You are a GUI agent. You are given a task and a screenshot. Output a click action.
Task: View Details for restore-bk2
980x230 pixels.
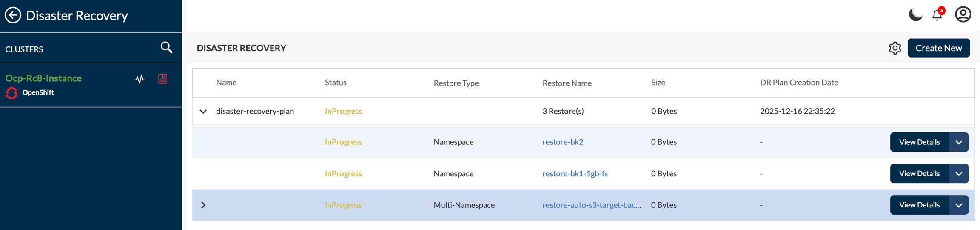[x=919, y=142]
